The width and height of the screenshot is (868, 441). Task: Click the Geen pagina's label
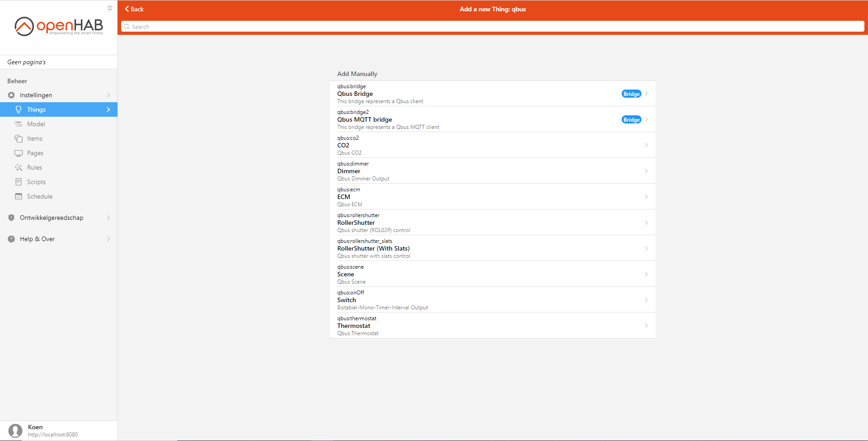(27, 62)
